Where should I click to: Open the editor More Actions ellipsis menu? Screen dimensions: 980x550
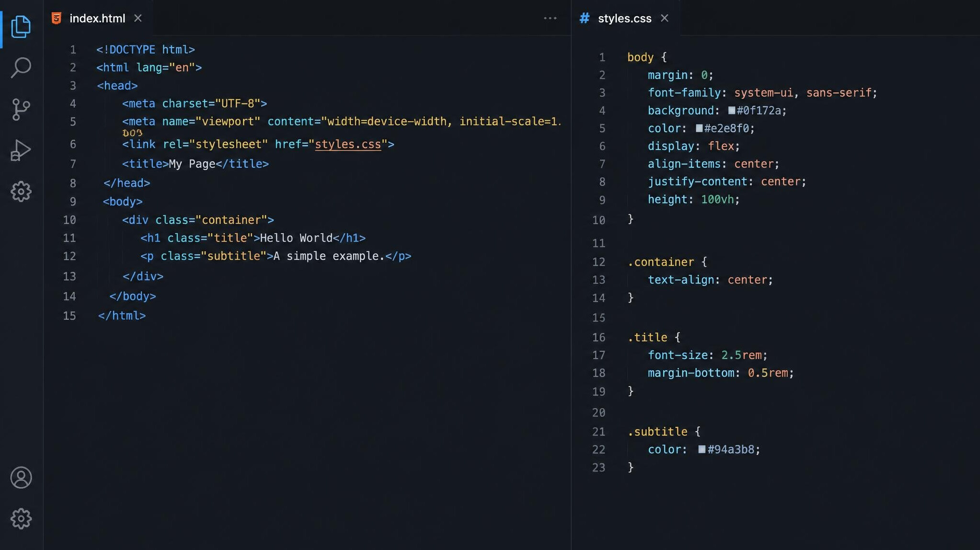click(550, 18)
